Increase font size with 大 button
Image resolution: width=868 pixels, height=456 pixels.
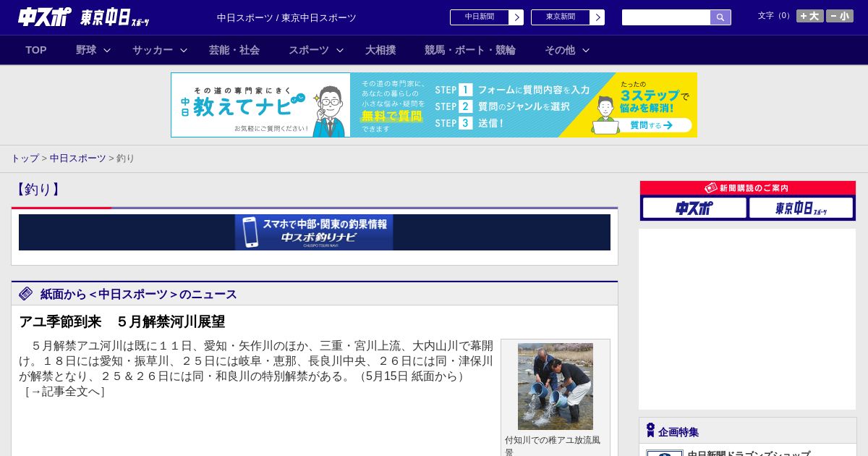pyautogui.click(x=810, y=16)
